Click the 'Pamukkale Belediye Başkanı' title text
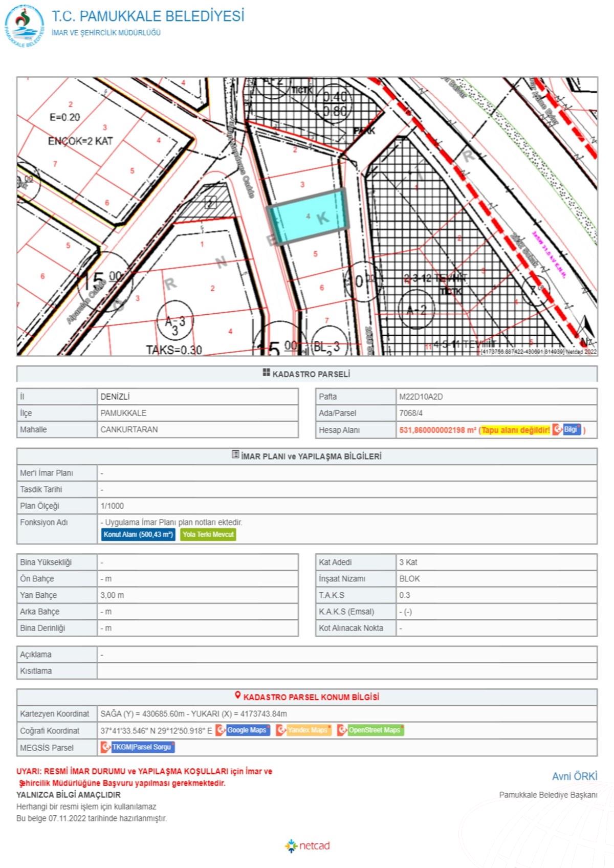This screenshot has height=868, width=614. click(x=548, y=795)
